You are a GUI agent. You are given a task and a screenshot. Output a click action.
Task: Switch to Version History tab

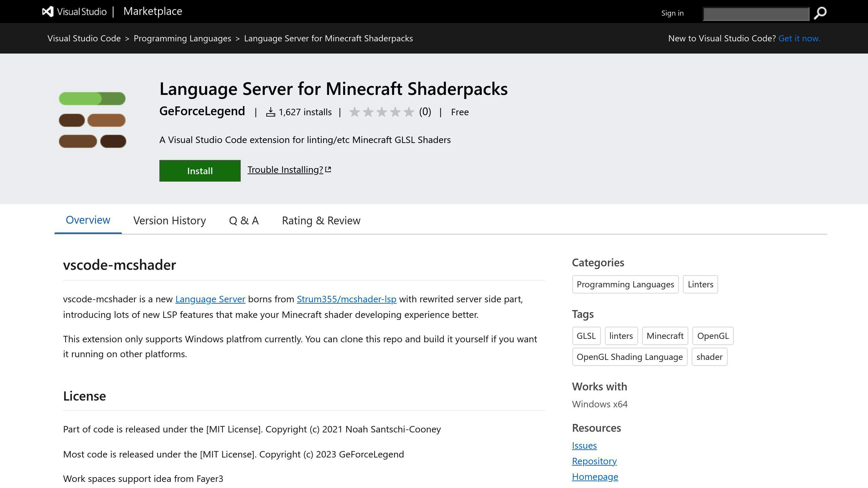coord(170,221)
